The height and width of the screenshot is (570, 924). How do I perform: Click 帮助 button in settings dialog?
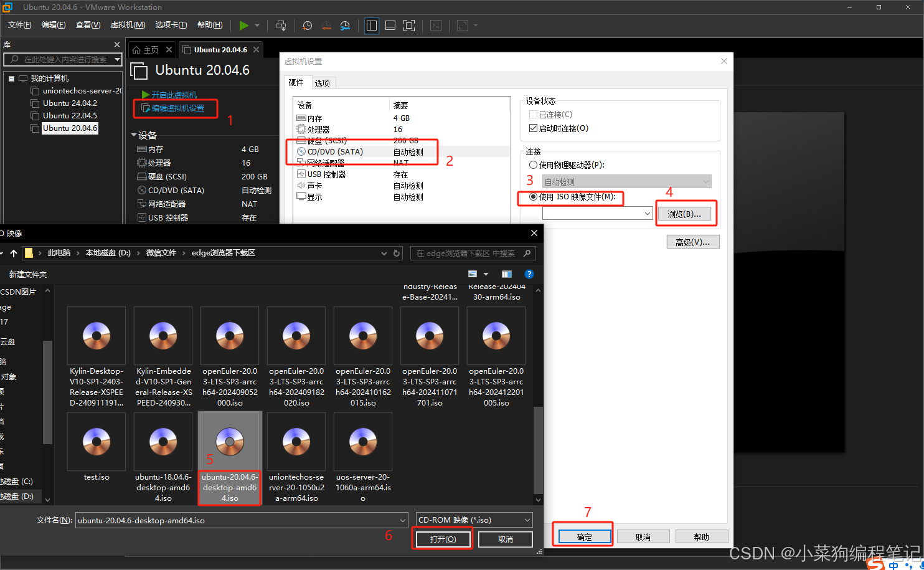(x=702, y=537)
